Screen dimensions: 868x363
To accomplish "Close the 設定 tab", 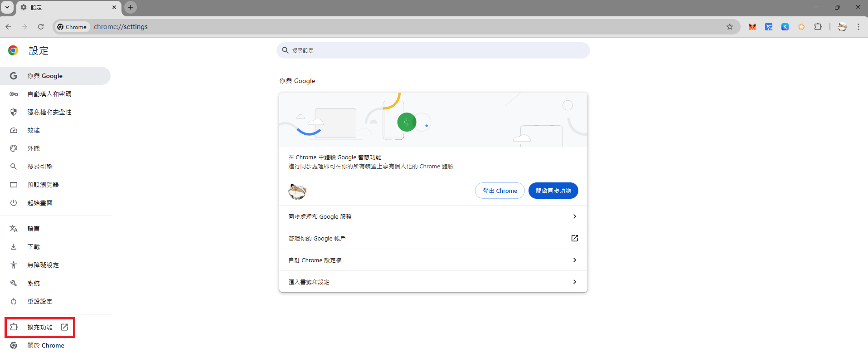I will click(x=114, y=7).
